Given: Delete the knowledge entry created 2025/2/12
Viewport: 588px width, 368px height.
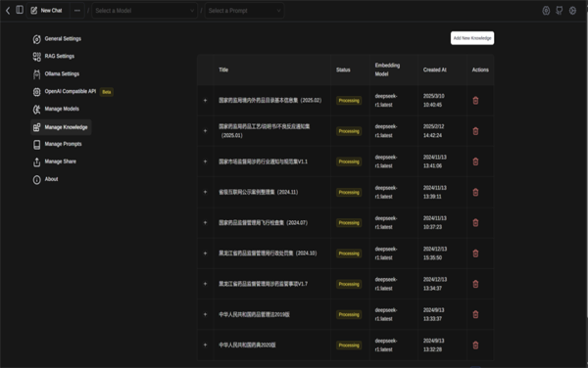Looking at the screenshot, I should point(475,131).
